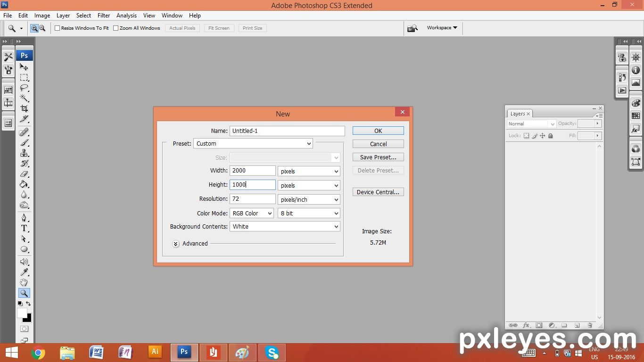
Task: Select the Zoom tool in toolbox
Action: 24,293
